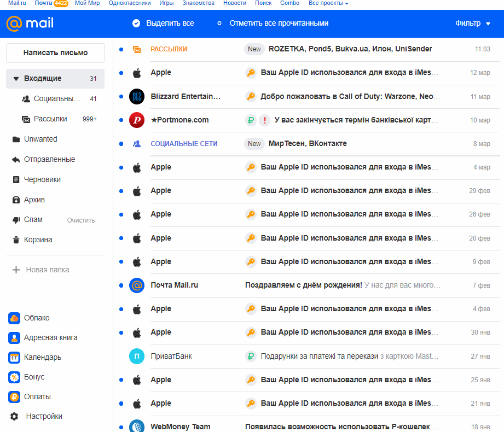The height and width of the screenshot is (432, 504).
Task: Open Адресная книга contacts icon
Action: click(14, 338)
